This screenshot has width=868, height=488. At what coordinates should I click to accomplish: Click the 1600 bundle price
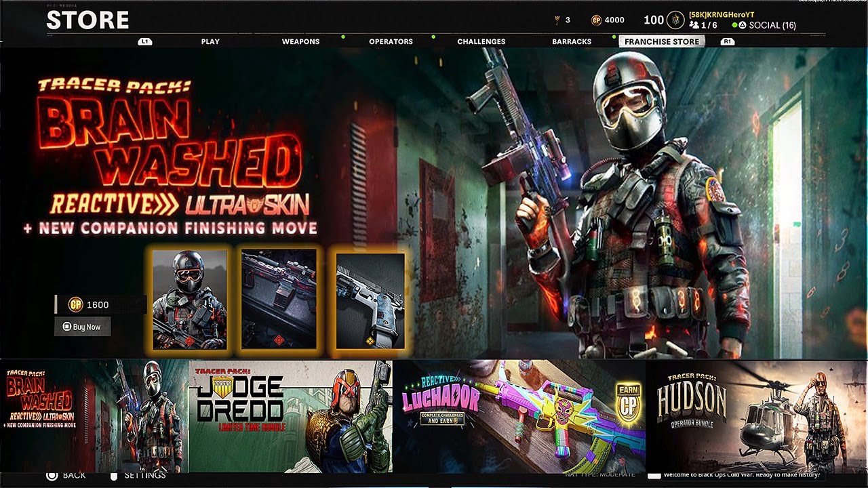(98, 305)
